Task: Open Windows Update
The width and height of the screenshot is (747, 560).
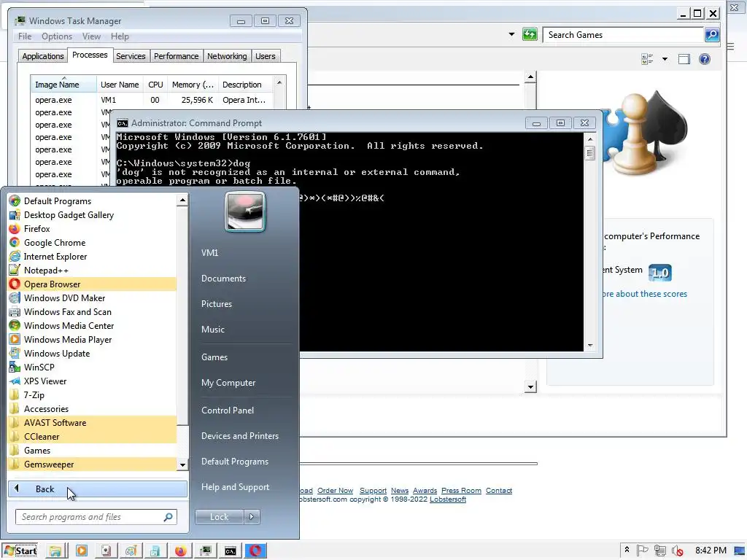Action: (92, 353)
